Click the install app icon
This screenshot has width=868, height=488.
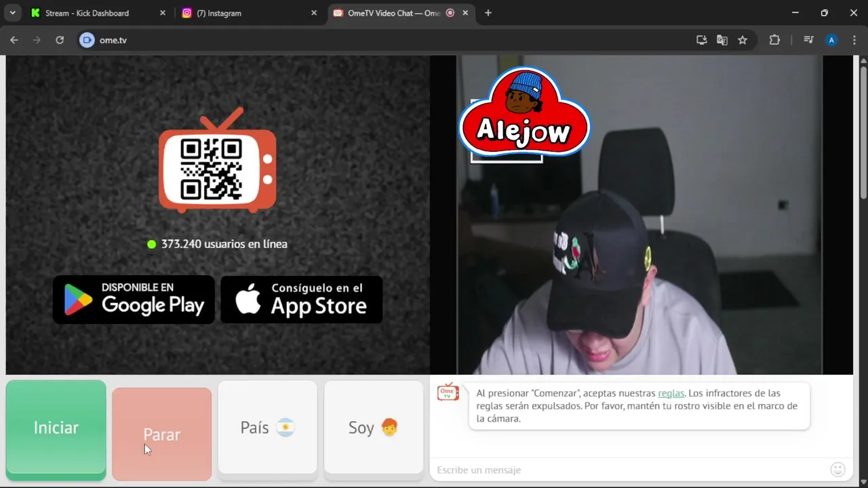[702, 40]
